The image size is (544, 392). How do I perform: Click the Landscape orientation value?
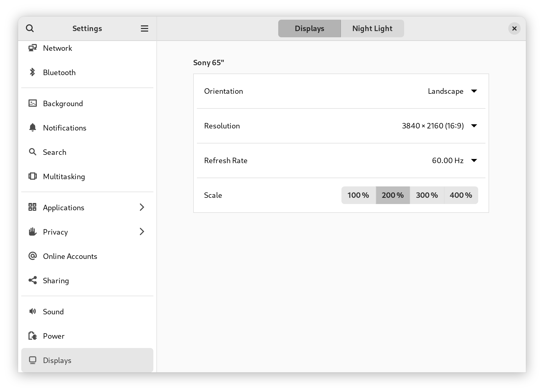(446, 91)
